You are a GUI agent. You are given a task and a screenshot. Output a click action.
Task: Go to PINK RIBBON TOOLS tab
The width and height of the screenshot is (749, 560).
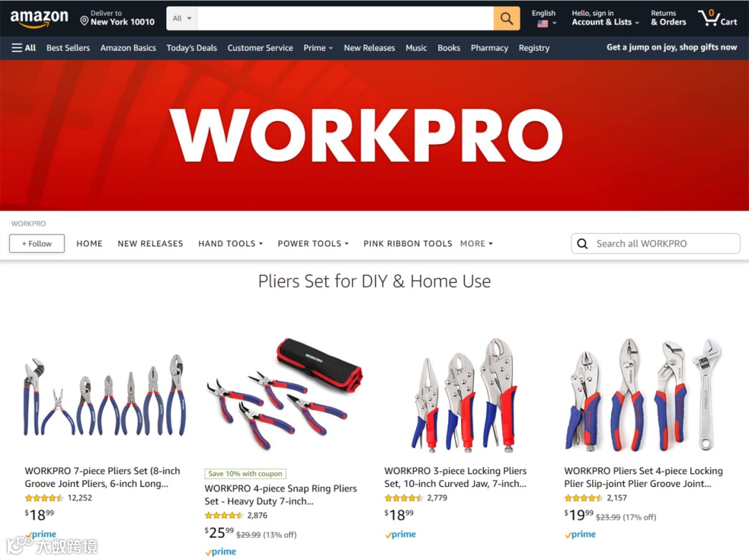(407, 243)
